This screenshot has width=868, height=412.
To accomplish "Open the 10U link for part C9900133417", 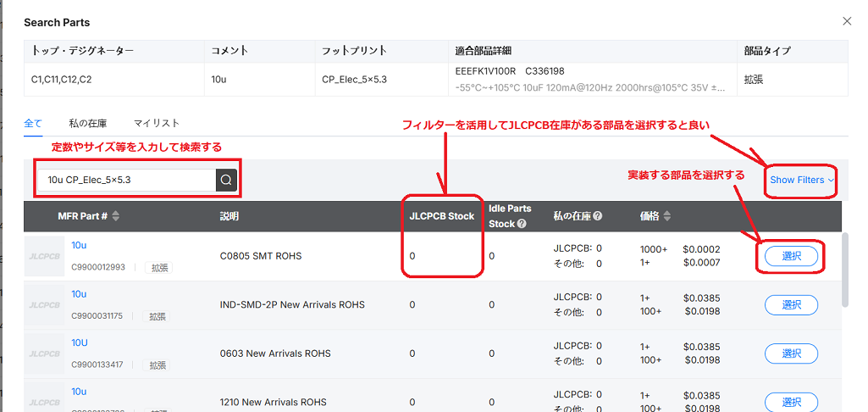I will click(x=79, y=342).
